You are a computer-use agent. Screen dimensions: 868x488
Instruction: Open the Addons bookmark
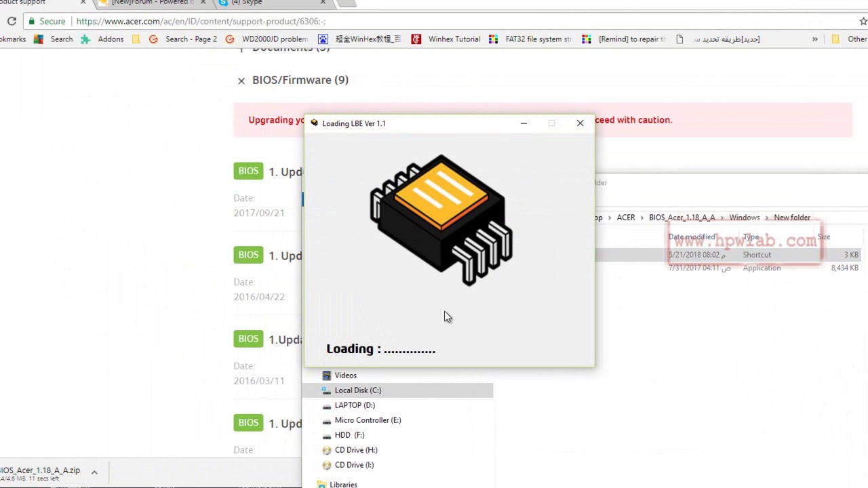102,39
